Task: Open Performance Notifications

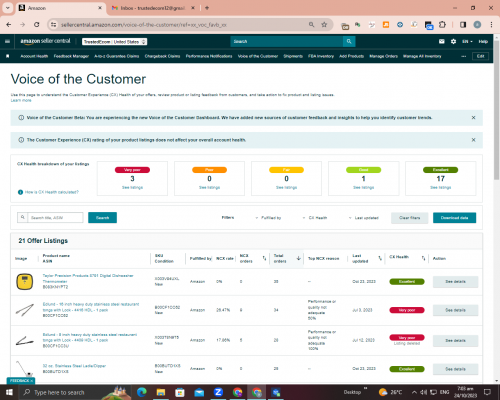Action: [209, 56]
